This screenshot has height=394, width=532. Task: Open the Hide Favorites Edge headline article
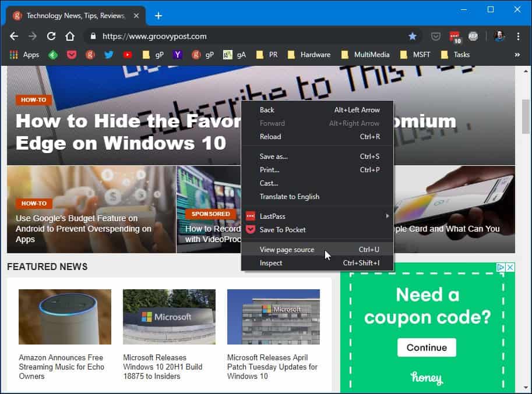(128, 132)
